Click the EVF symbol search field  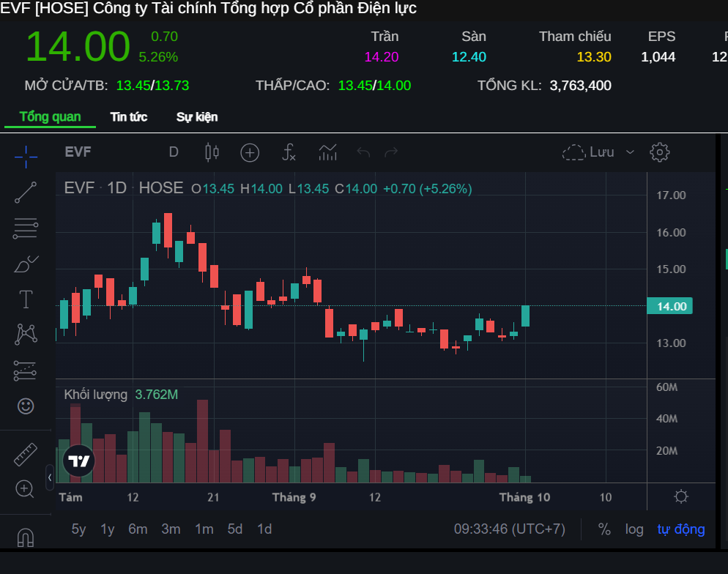78,152
